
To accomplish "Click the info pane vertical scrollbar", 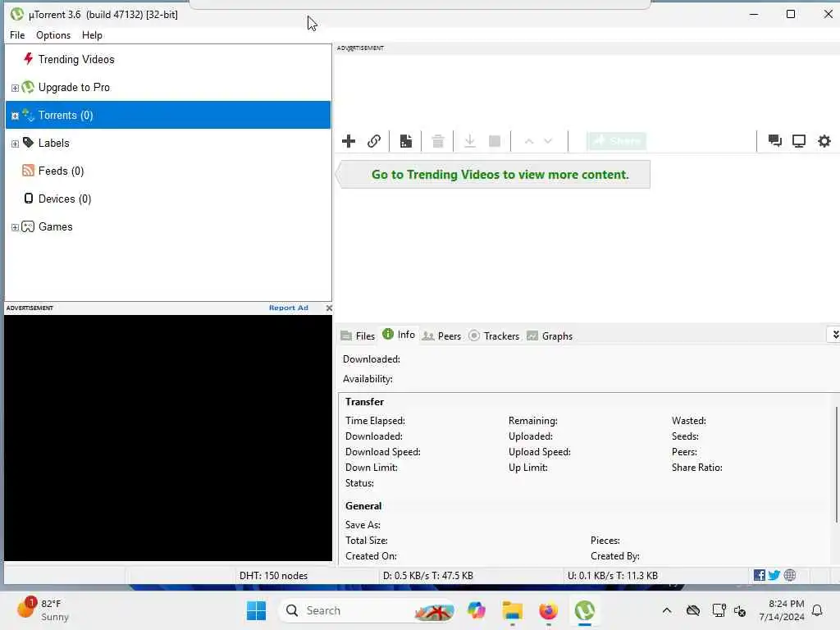I will point(836,464).
